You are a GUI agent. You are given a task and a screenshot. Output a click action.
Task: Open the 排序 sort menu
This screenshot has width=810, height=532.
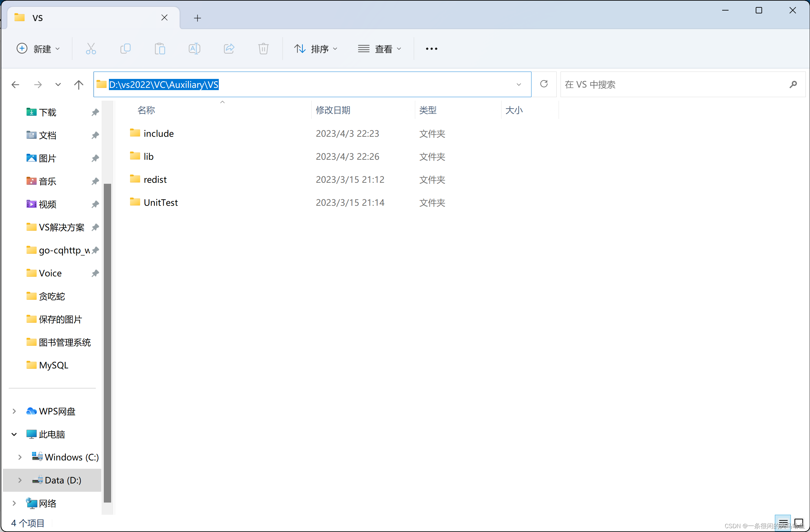coord(316,49)
